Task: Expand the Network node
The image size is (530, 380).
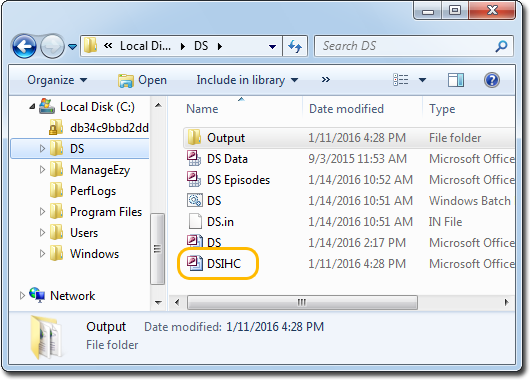Action: pyautogui.click(x=22, y=296)
